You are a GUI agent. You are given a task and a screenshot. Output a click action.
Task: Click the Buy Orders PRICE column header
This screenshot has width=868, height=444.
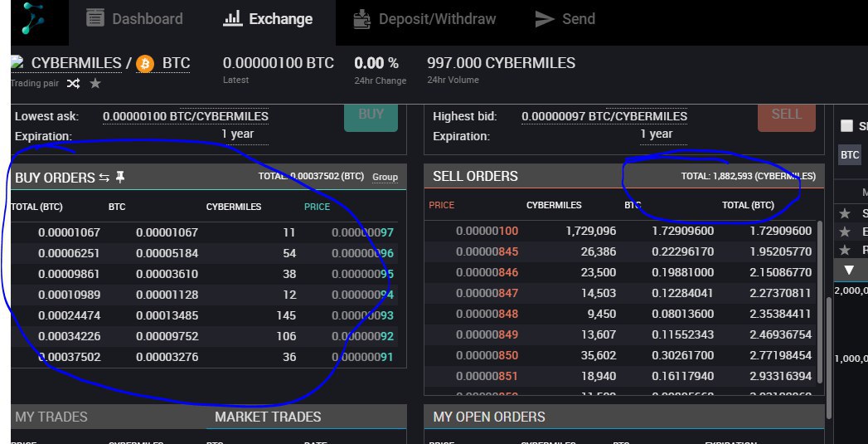pos(318,207)
